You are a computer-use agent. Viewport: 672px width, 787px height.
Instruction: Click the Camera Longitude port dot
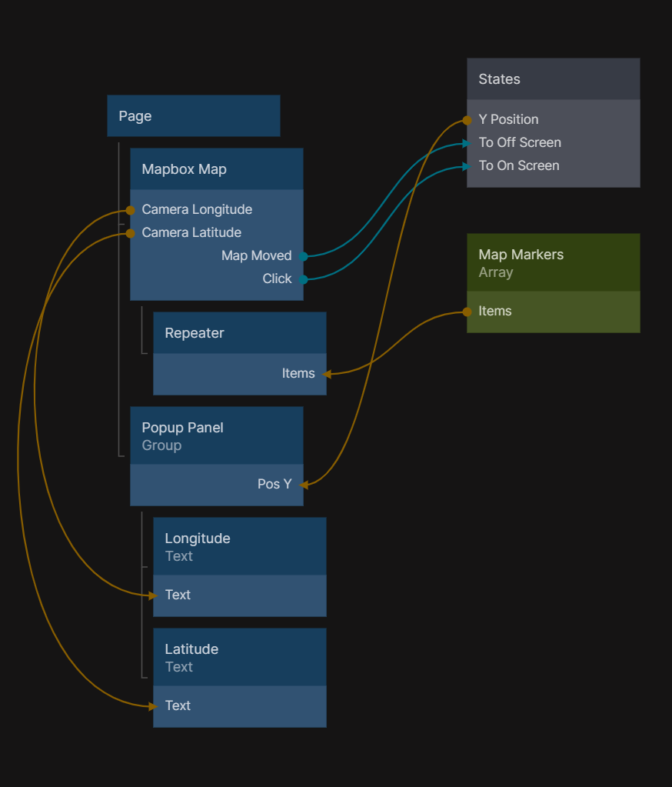coord(131,210)
